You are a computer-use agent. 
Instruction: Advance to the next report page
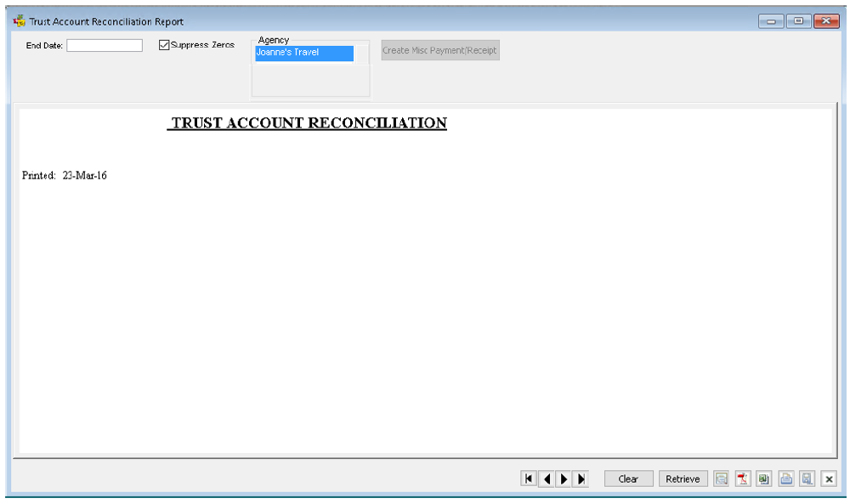click(x=564, y=479)
